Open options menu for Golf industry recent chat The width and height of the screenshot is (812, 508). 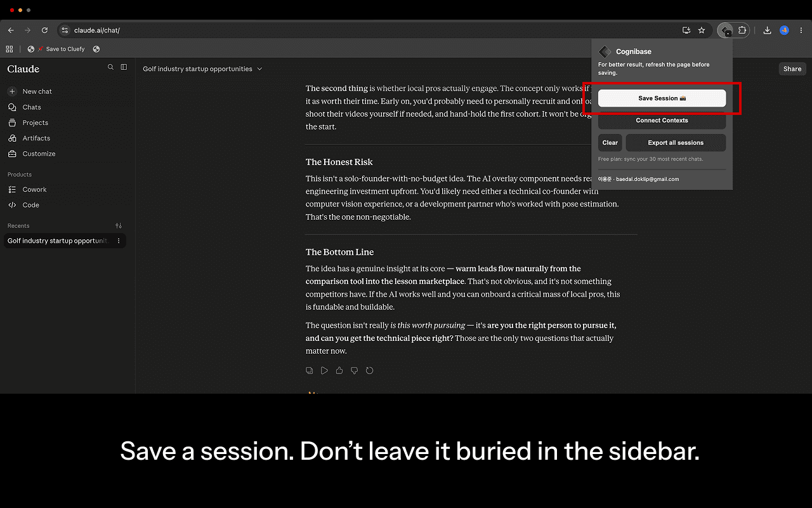coord(119,241)
